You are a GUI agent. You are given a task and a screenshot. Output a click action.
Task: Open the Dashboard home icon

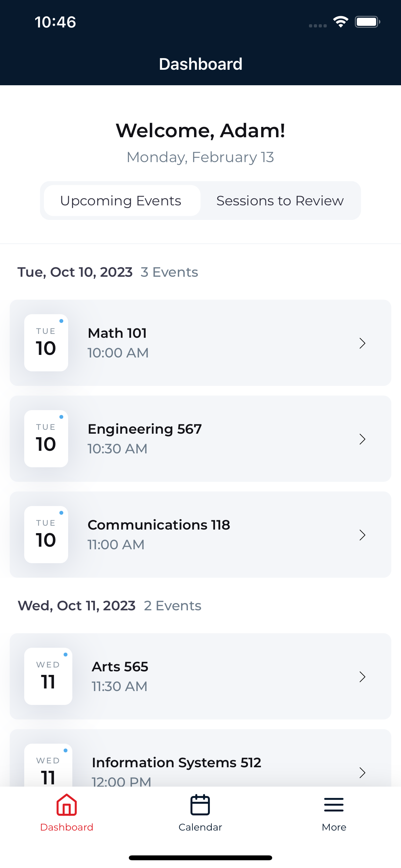tap(67, 805)
